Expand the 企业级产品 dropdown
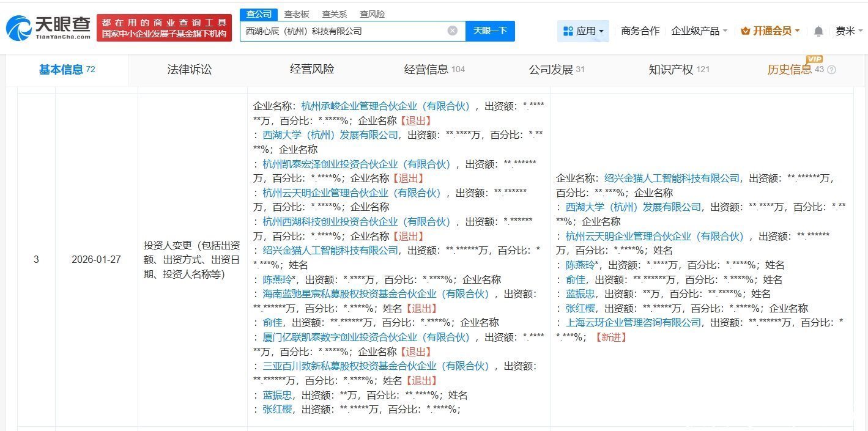The height and width of the screenshot is (431, 868). click(x=699, y=31)
